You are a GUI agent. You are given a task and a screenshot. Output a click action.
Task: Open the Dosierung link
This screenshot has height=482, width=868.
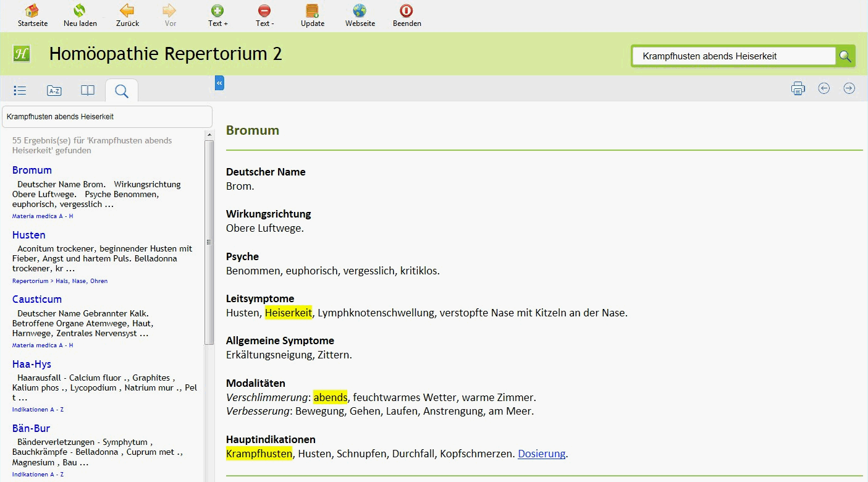pyautogui.click(x=541, y=454)
